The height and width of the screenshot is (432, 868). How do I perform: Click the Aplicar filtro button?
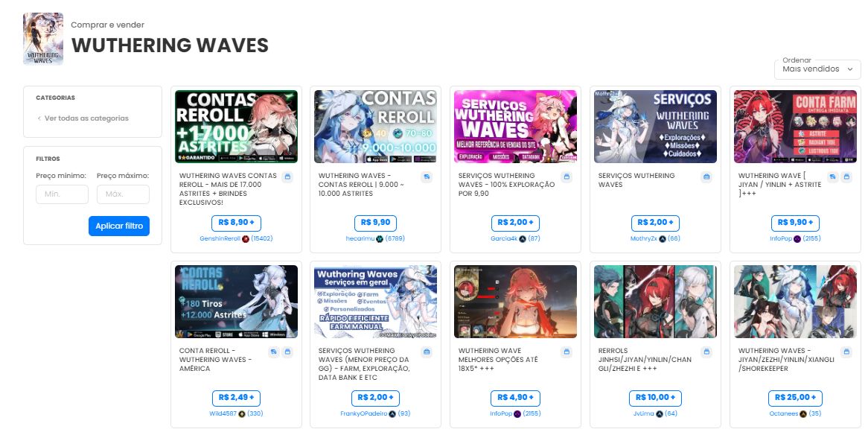(x=119, y=226)
